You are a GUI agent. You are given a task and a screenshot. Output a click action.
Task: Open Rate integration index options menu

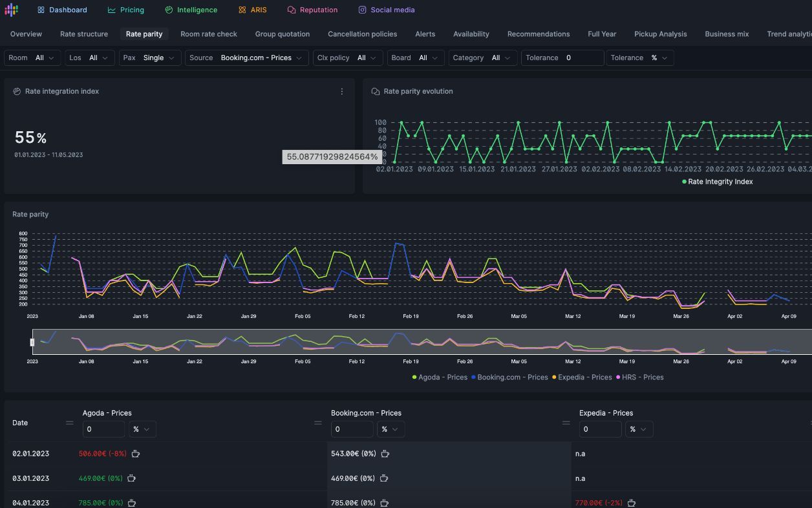tap(342, 92)
